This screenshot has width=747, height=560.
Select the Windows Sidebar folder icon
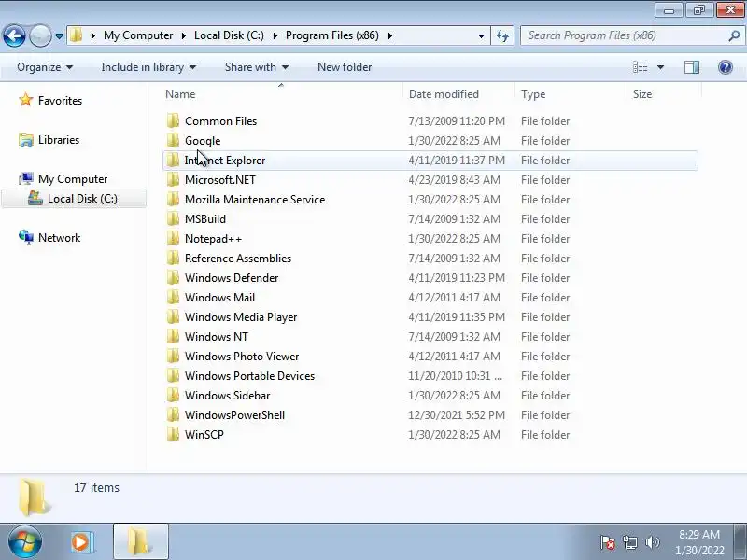coord(173,395)
